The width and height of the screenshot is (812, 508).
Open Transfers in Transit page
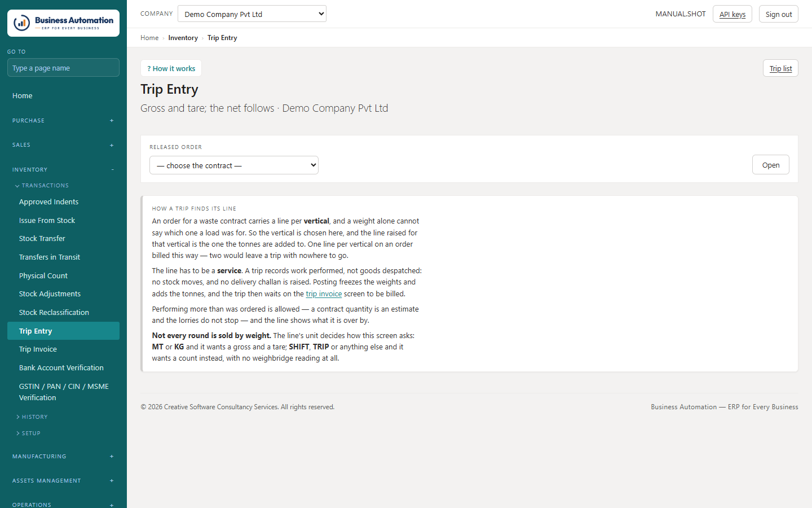[x=63, y=257]
